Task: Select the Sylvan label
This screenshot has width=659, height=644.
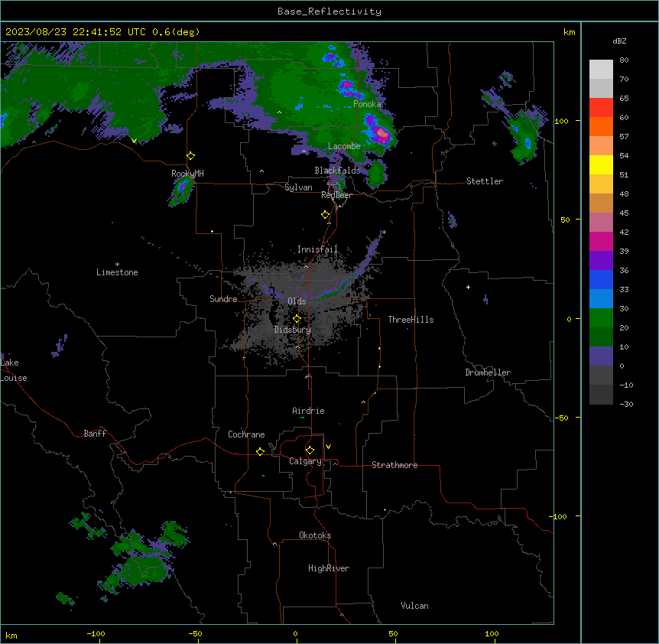Action: click(298, 187)
